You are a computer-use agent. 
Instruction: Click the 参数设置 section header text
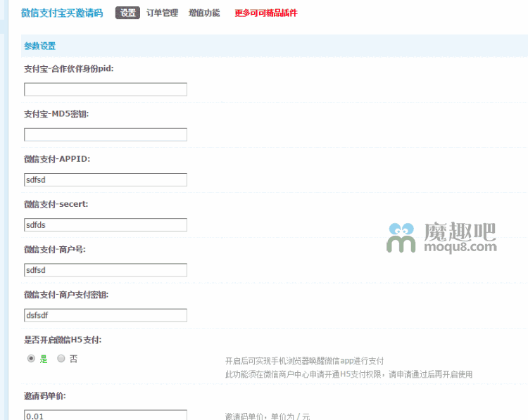pyautogui.click(x=39, y=46)
